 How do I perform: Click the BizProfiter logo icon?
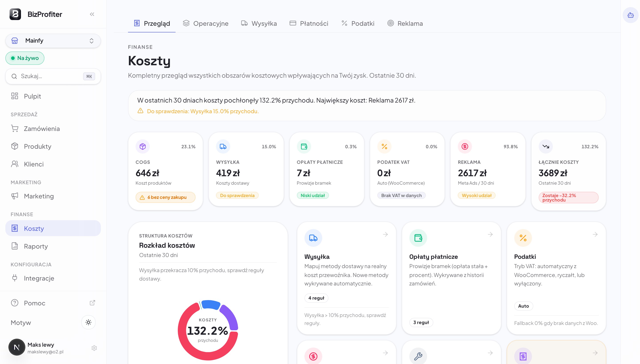pos(15,14)
